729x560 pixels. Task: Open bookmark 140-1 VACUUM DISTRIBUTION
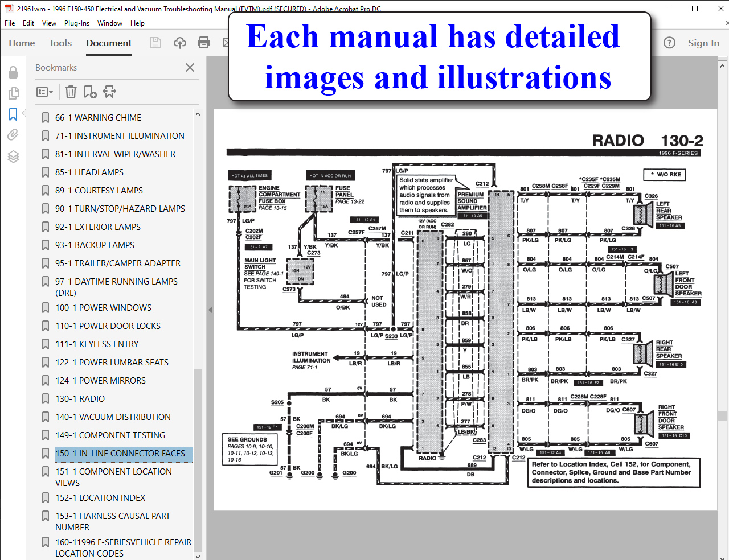[113, 417]
